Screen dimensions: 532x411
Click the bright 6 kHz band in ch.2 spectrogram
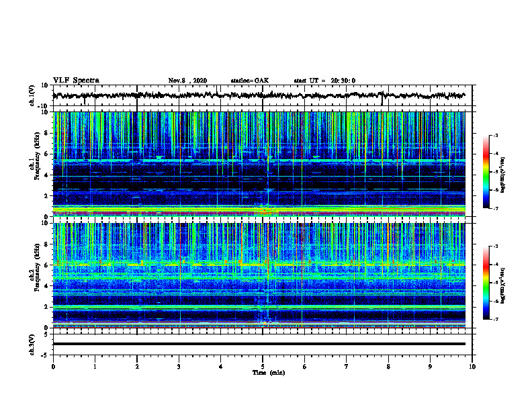[259, 264]
